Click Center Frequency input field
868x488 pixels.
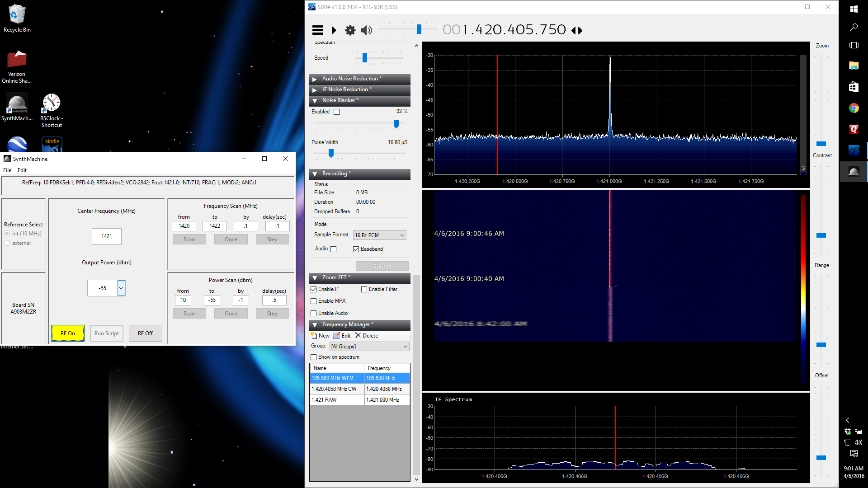(x=106, y=236)
